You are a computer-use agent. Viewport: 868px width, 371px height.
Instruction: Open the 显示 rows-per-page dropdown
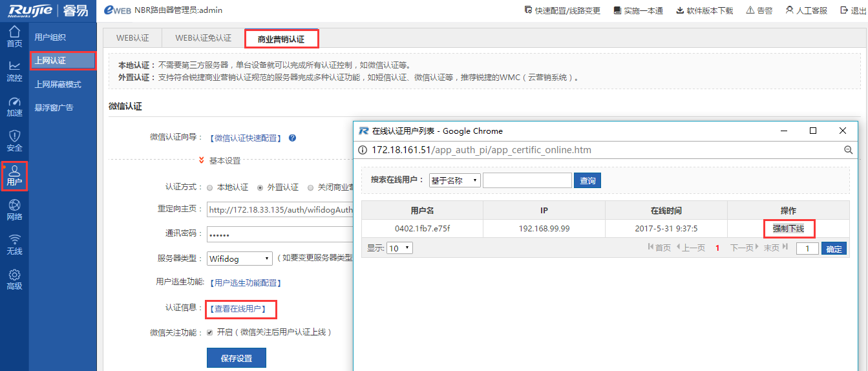pos(399,248)
